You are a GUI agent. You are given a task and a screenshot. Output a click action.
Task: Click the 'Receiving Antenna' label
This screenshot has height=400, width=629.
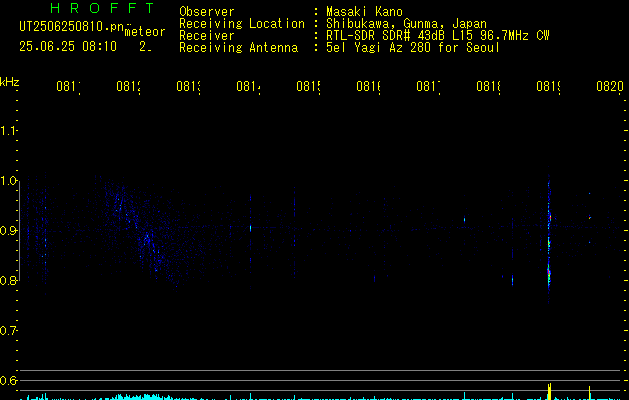tap(238, 48)
